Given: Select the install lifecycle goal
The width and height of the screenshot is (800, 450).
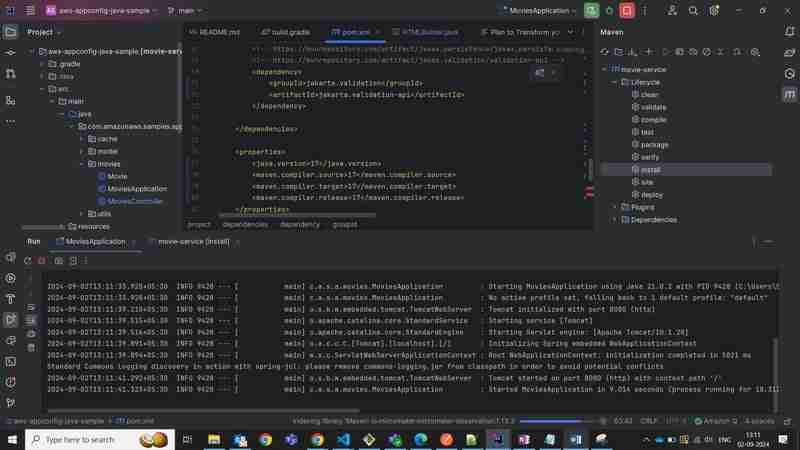Looking at the screenshot, I should pos(685,170).
